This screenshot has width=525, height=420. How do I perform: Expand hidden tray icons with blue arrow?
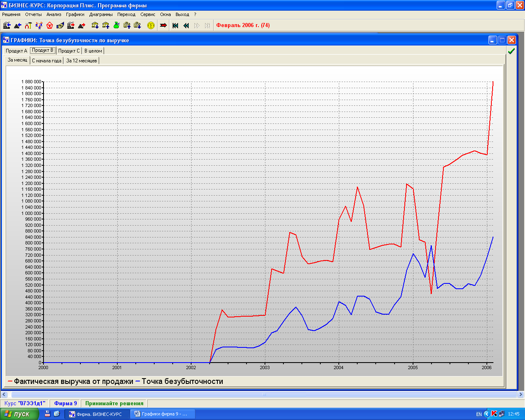487,414
